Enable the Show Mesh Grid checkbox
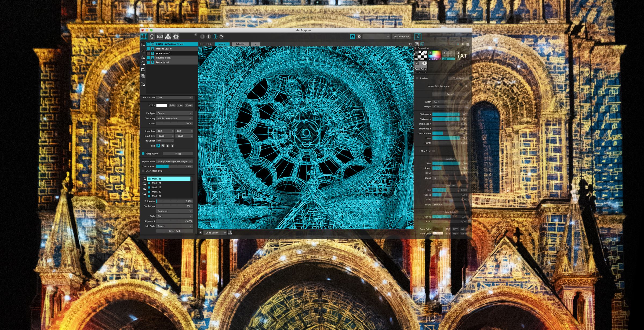The image size is (644, 330). click(x=143, y=171)
